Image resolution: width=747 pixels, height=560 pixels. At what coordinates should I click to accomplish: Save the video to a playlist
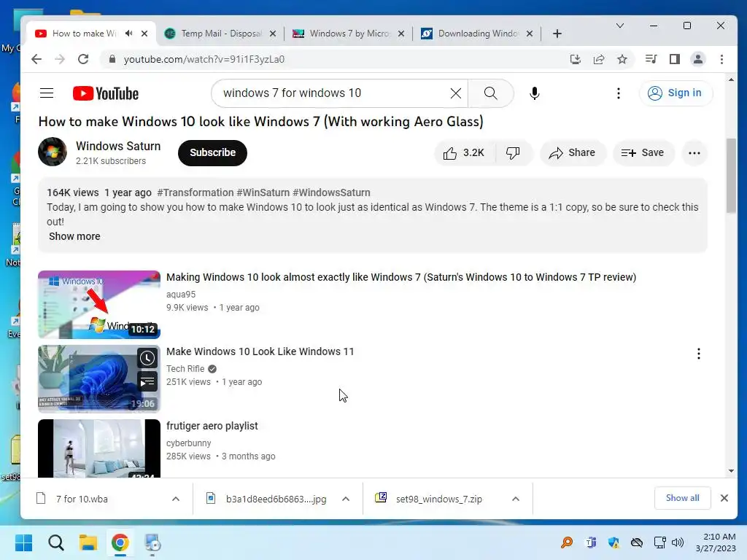click(x=643, y=153)
